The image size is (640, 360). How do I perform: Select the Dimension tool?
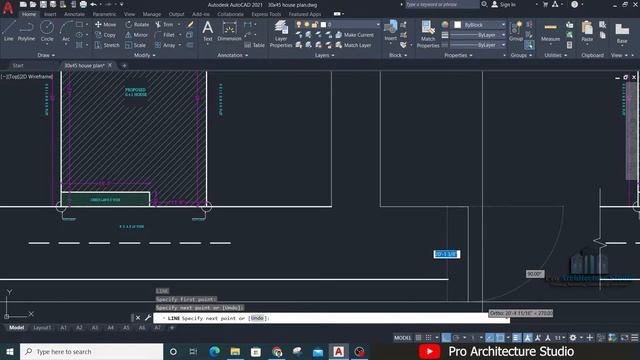[x=229, y=31]
